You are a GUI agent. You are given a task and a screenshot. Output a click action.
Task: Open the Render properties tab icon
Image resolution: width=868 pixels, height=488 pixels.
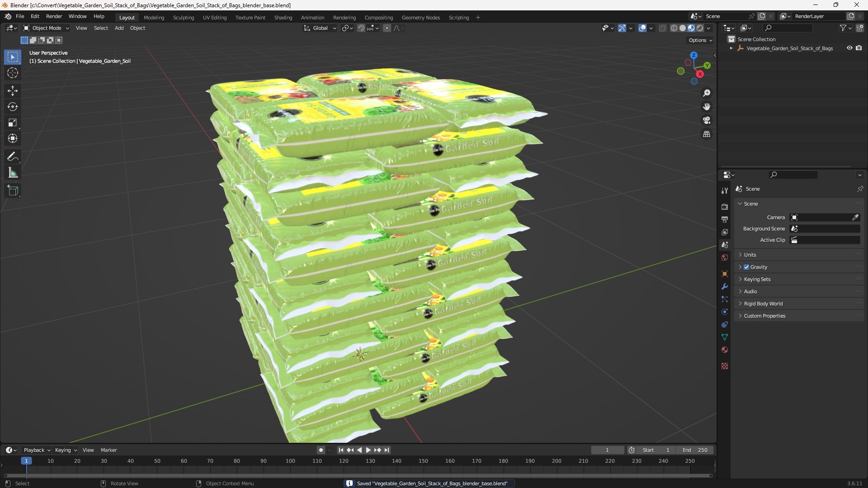point(725,206)
